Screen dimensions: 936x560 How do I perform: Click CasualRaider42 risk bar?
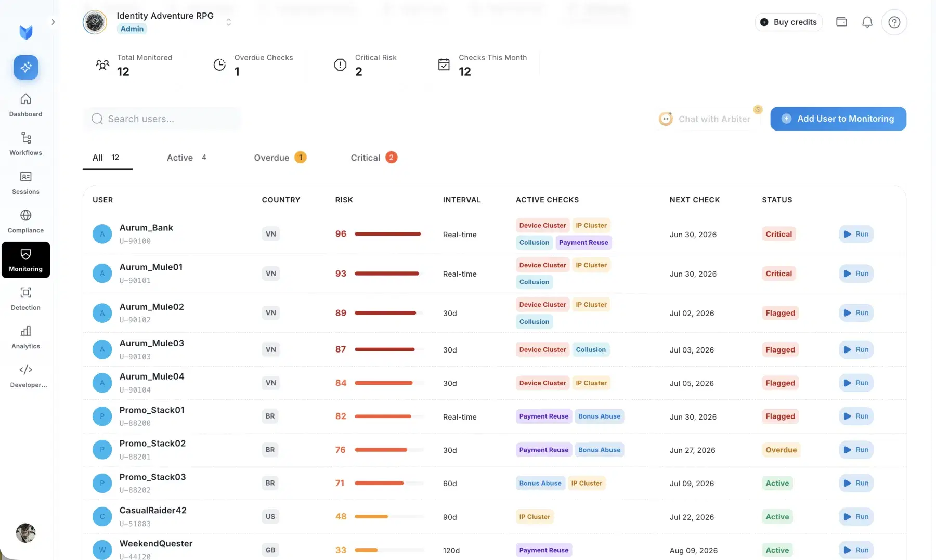(389, 517)
